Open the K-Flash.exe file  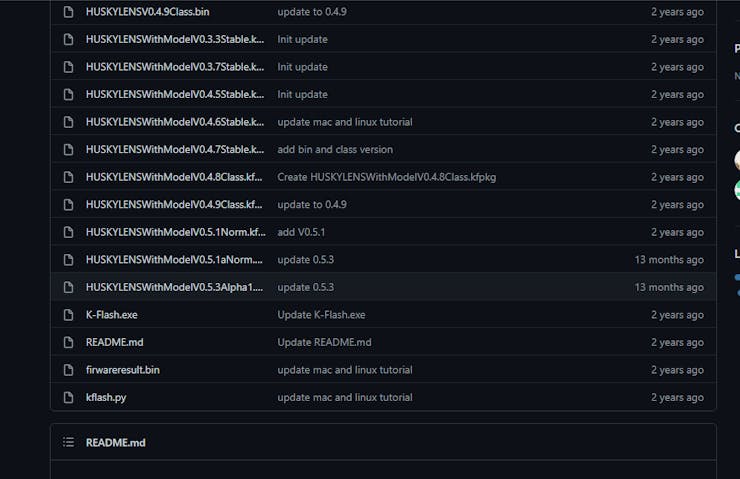[x=112, y=315]
